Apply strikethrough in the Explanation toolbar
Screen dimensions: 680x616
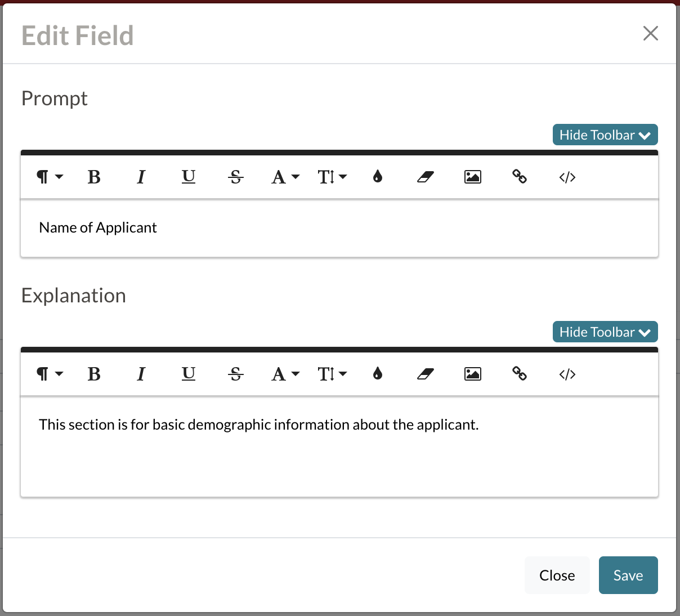click(x=236, y=373)
